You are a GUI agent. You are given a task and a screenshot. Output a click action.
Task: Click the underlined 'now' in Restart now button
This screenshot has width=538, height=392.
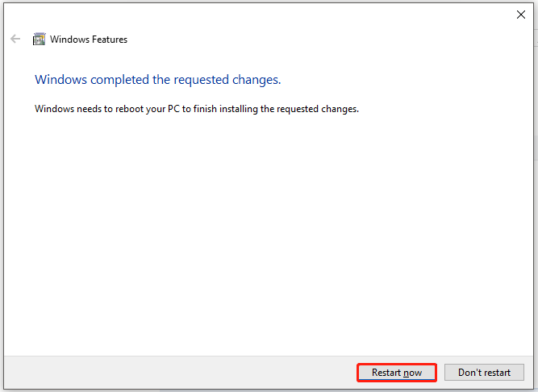pos(412,373)
